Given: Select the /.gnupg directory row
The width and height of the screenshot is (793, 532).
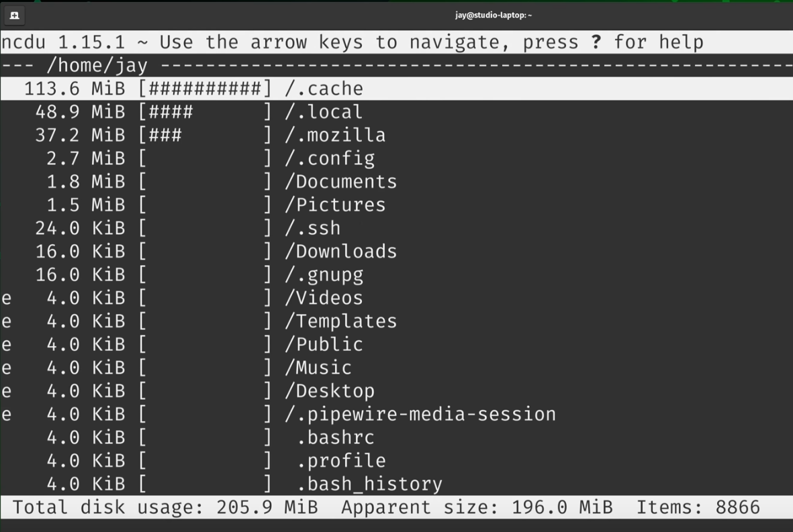Looking at the screenshot, I should [324, 274].
